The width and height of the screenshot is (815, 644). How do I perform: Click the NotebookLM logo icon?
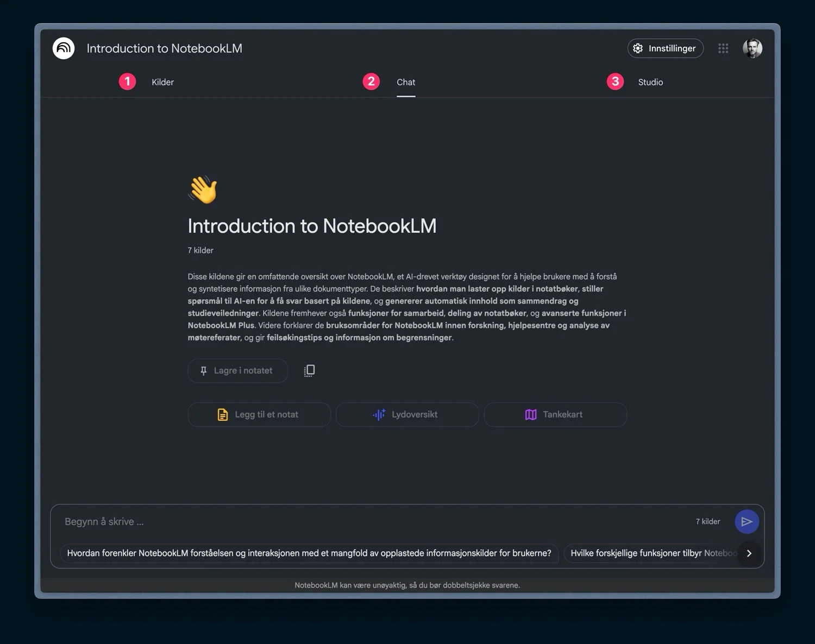(64, 48)
